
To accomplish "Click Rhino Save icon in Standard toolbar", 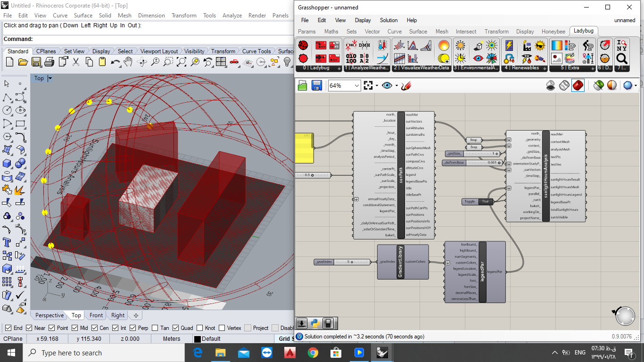I will (x=36, y=62).
